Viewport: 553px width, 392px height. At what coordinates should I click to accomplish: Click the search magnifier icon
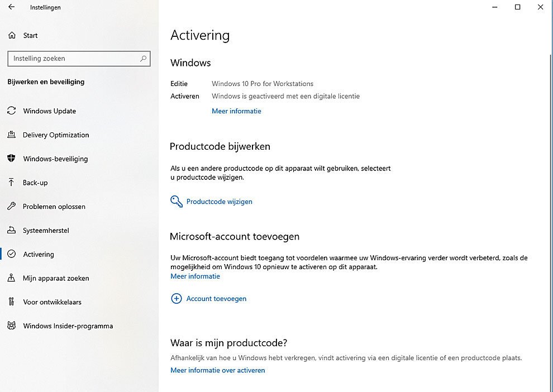pos(143,59)
